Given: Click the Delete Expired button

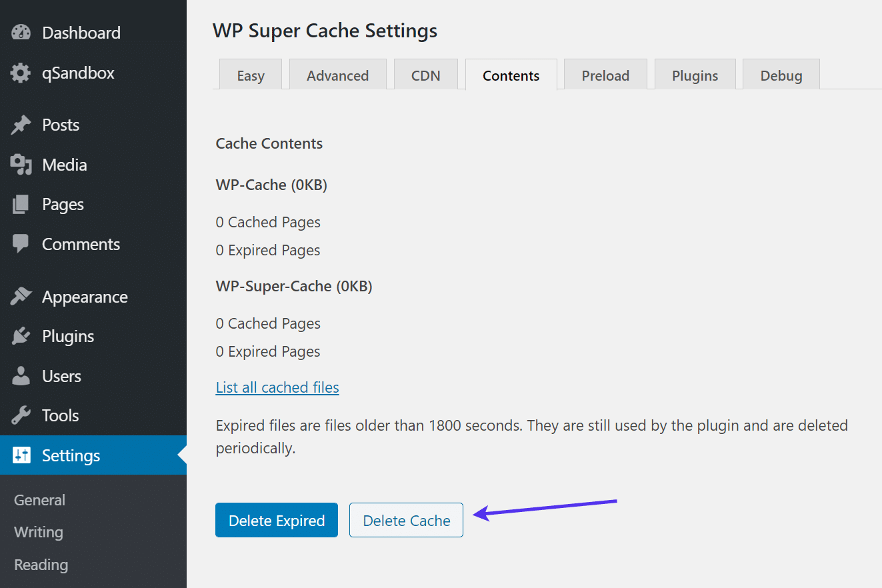Looking at the screenshot, I should click(276, 520).
